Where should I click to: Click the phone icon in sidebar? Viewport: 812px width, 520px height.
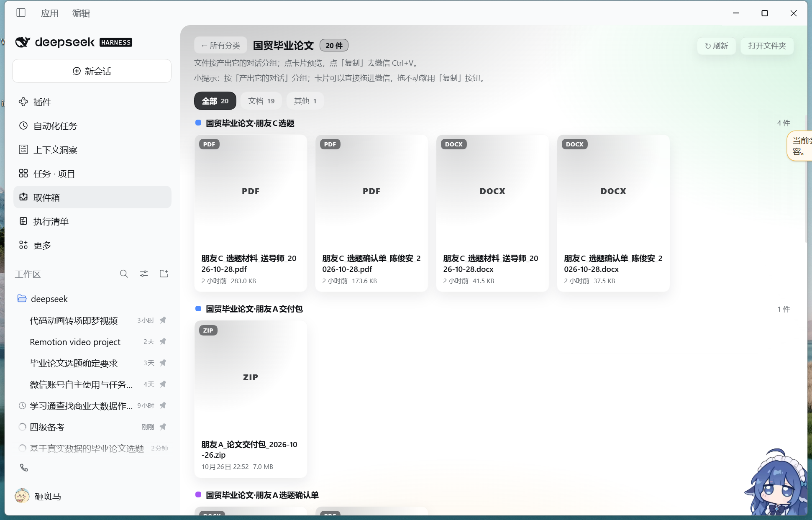[24, 468]
